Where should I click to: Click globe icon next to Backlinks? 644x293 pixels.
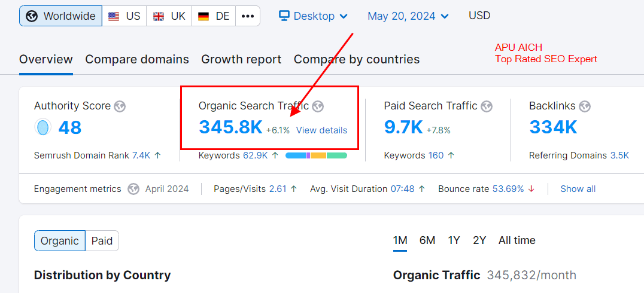[584, 106]
